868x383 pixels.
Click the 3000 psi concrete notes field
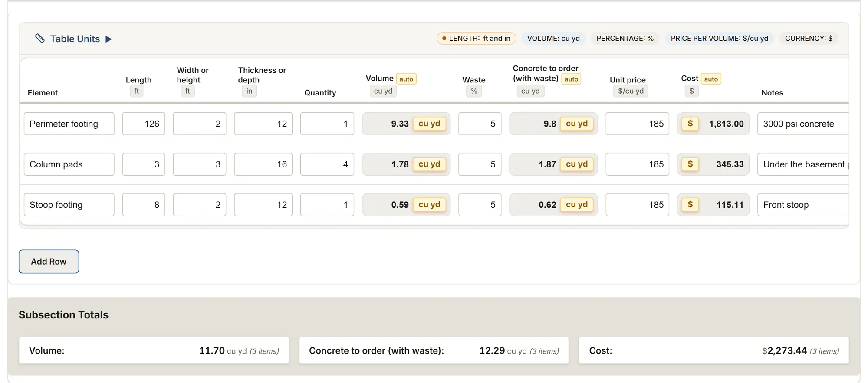pos(803,124)
